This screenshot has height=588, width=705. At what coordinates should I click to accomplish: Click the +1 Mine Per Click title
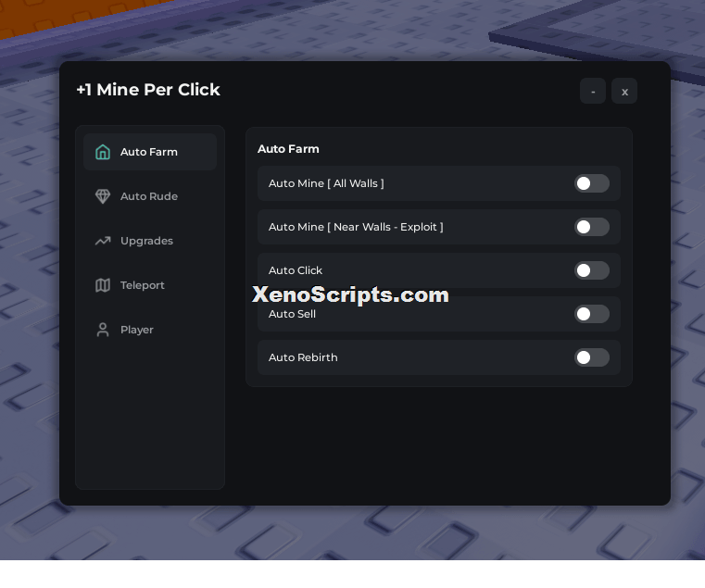[x=148, y=90]
